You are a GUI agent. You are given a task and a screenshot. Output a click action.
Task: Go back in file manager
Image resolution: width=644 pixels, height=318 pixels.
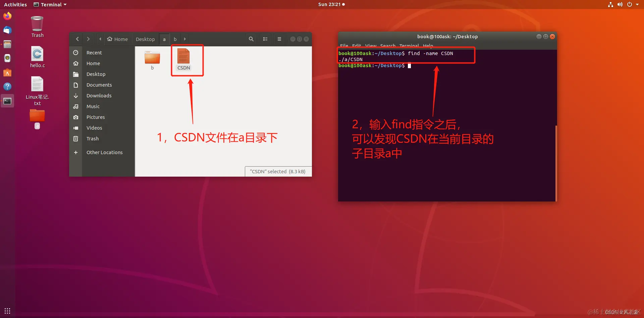click(x=77, y=39)
